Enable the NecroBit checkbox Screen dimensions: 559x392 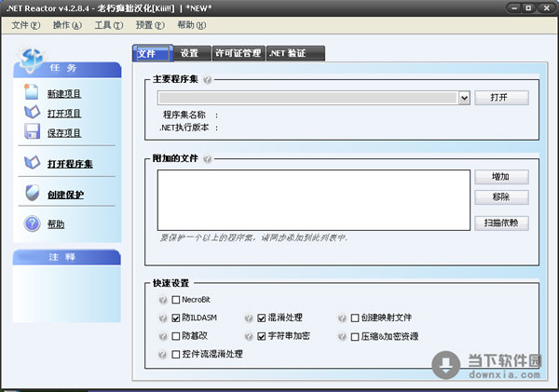click(x=176, y=300)
